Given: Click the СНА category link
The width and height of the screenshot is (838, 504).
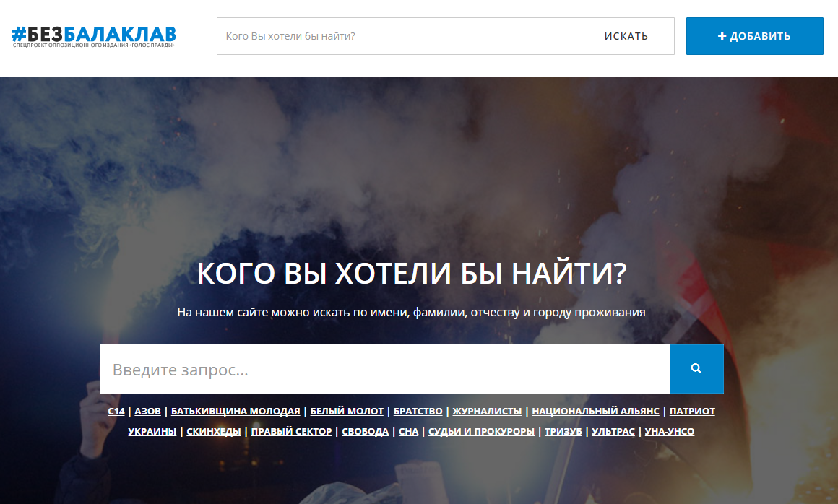Looking at the screenshot, I should (408, 431).
